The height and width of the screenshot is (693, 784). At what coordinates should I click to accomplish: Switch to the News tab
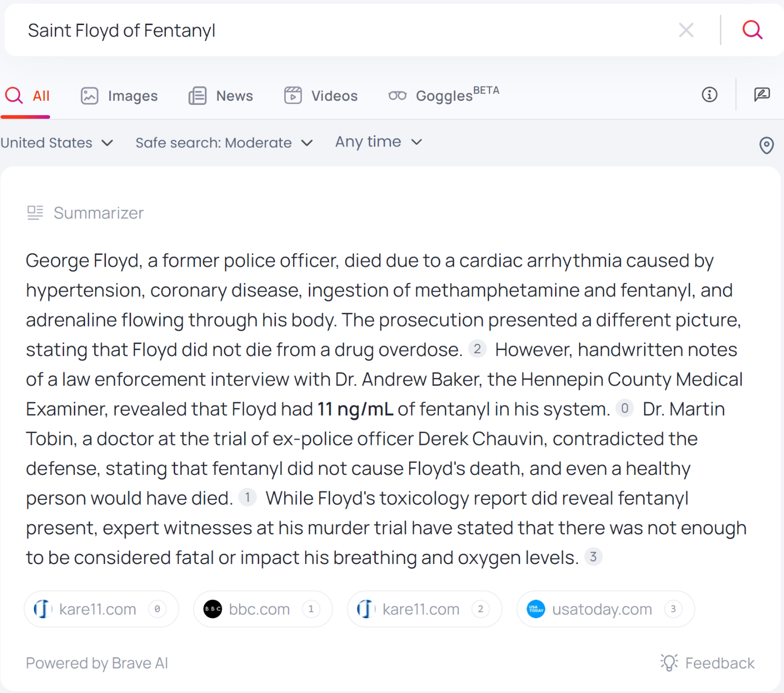221,96
